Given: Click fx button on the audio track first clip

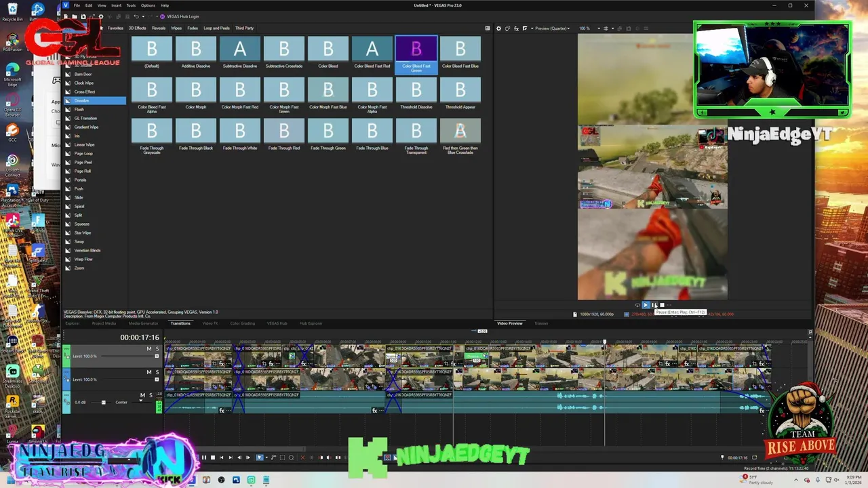Looking at the screenshot, I should 222,411.
